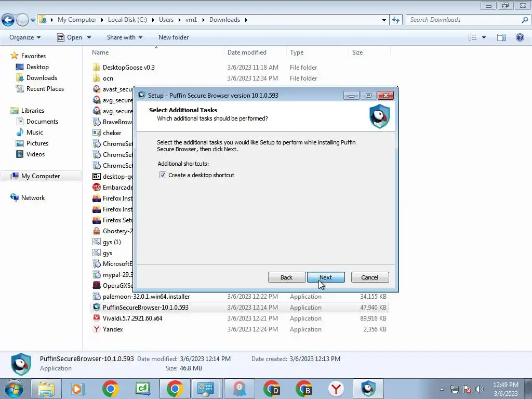The width and height of the screenshot is (532, 399).
Task: Toggle the Create a desktop shortcut checkbox
Action: coord(163,175)
